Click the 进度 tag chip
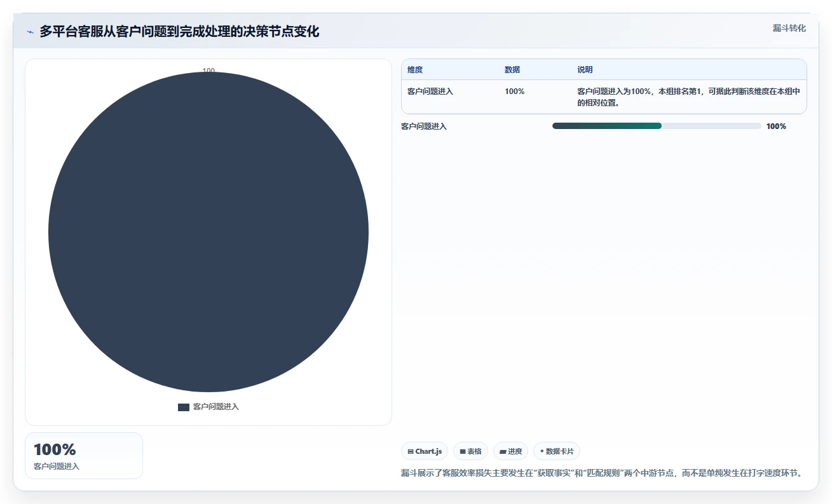Image resolution: width=832 pixels, height=504 pixels. (x=510, y=451)
